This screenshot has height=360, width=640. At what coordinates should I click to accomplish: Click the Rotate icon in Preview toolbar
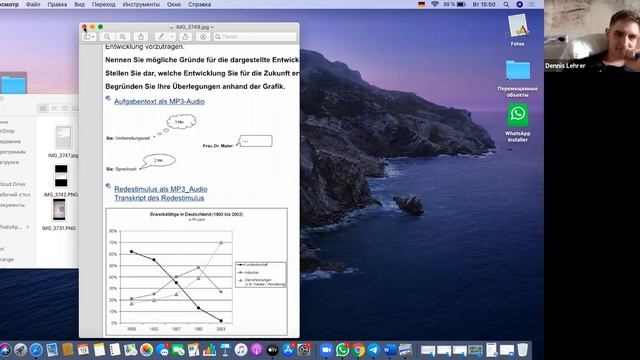[x=185, y=37]
